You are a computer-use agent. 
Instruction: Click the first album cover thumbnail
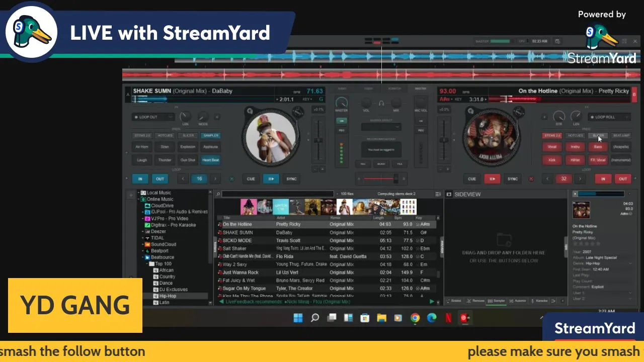click(249, 207)
